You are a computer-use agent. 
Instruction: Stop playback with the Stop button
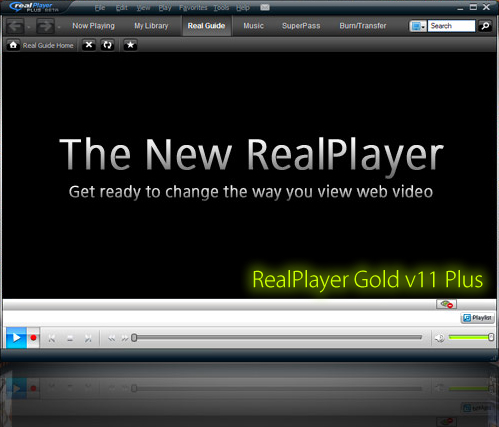(70, 339)
